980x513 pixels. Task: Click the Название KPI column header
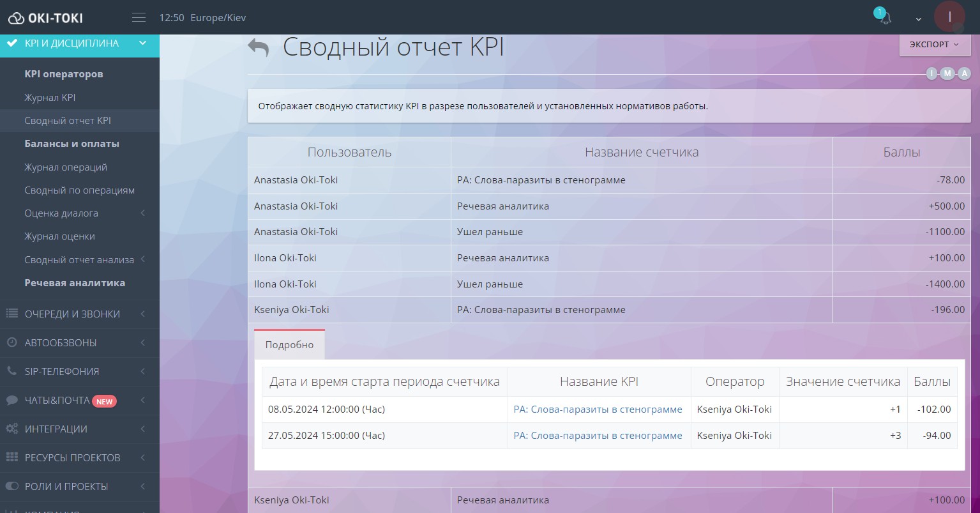coord(599,381)
